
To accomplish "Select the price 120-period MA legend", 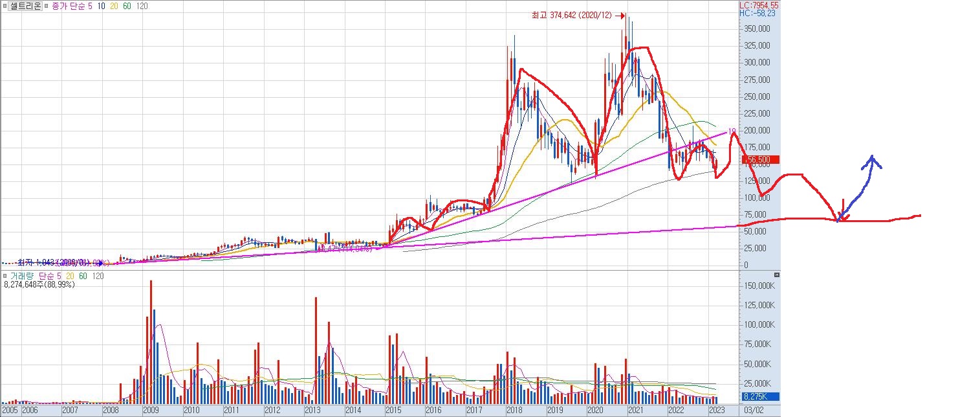I will tap(143, 5).
